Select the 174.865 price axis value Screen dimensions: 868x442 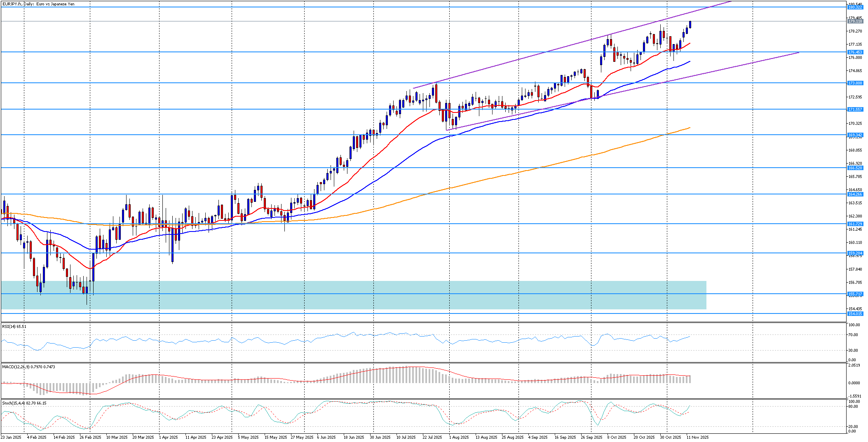point(854,71)
